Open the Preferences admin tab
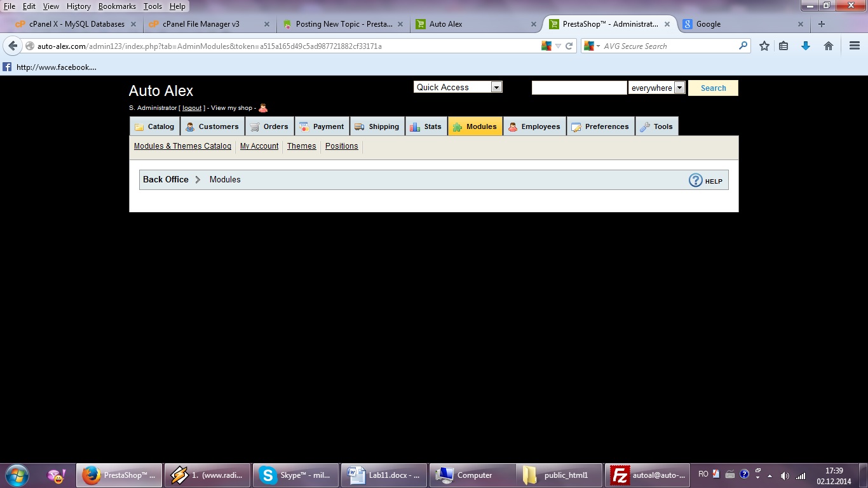The image size is (868, 488). pyautogui.click(x=600, y=126)
